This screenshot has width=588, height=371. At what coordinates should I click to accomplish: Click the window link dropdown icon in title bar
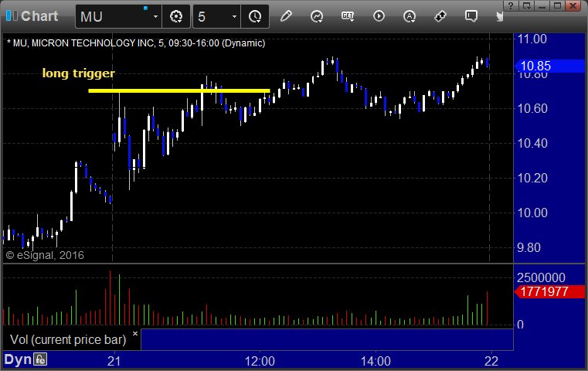click(526, 5)
